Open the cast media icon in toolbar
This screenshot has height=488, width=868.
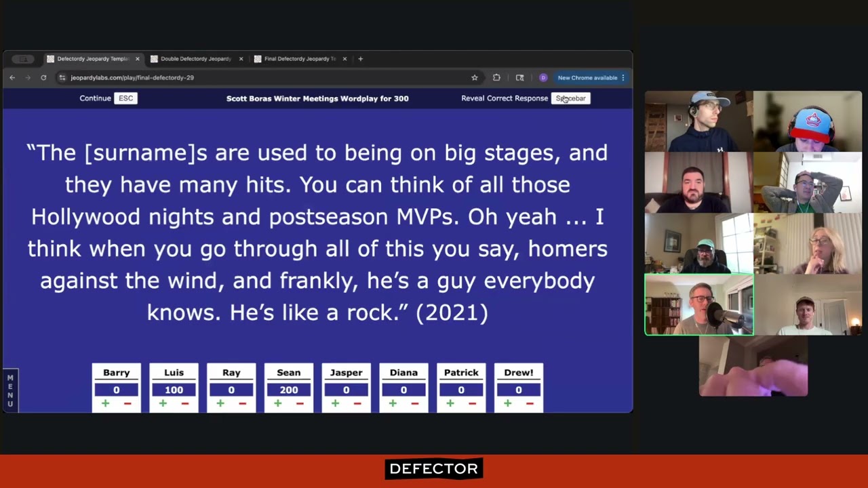[520, 78]
